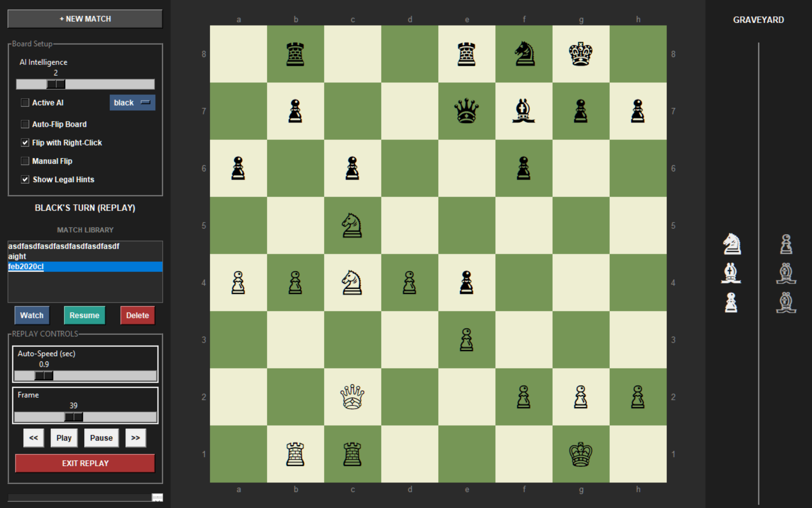The height and width of the screenshot is (508, 812).
Task: Click the black bishop on f7
Action: (524, 111)
